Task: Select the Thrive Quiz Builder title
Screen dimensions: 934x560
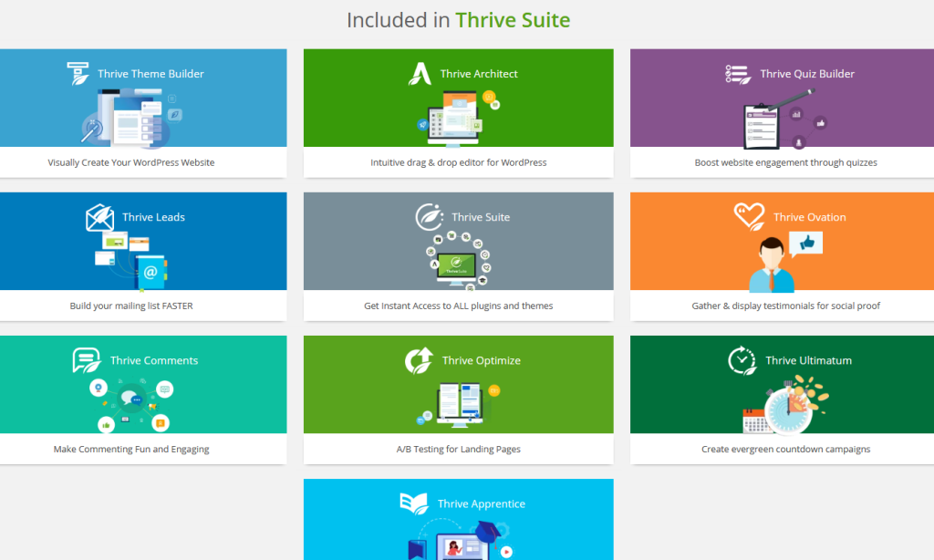Action: (x=807, y=74)
